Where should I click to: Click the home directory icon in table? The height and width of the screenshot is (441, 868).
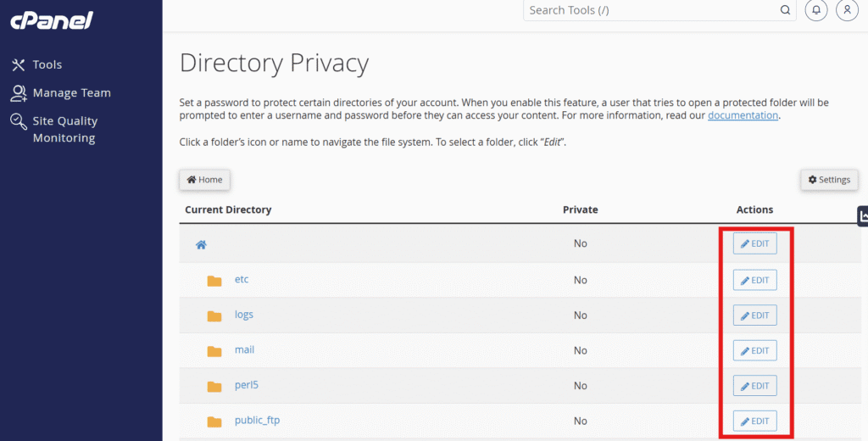pyautogui.click(x=201, y=244)
